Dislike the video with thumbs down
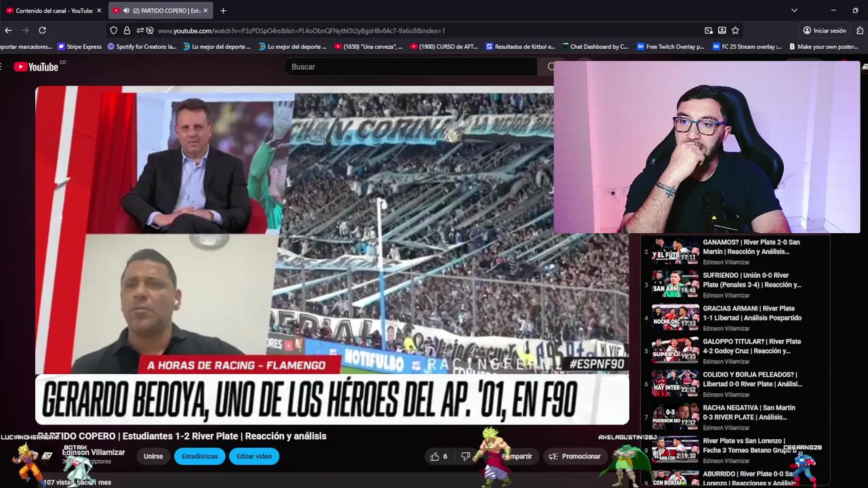The height and width of the screenshot is (488, 868). (465, 456)
